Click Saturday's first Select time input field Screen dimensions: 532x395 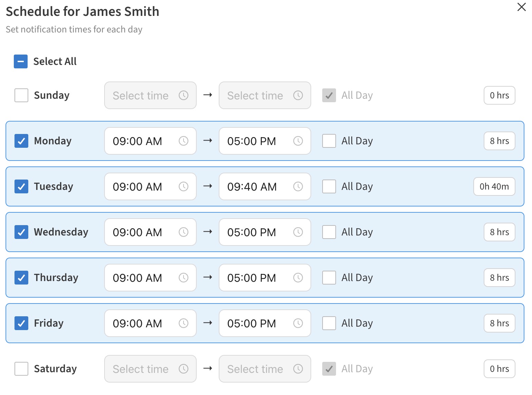point(145,369)
